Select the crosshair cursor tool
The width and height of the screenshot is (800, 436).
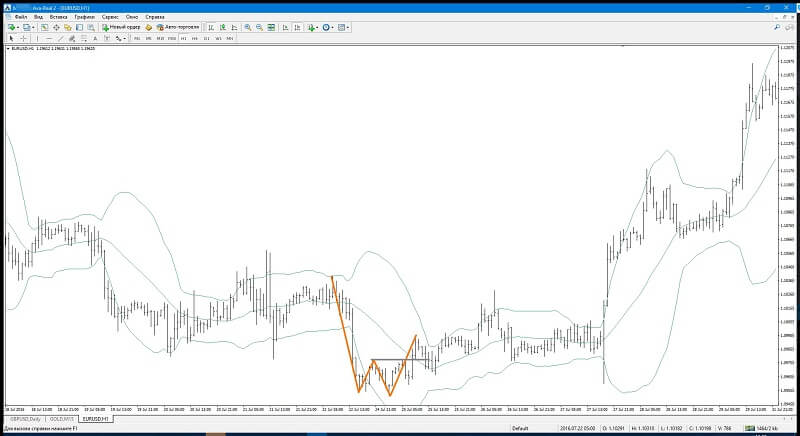[23, 38]
